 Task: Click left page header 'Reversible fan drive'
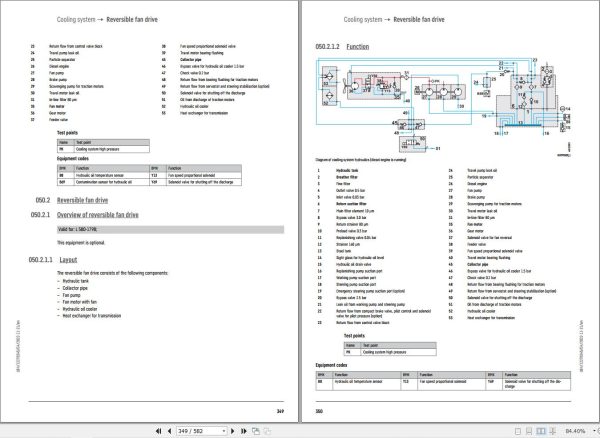[132, 20]
